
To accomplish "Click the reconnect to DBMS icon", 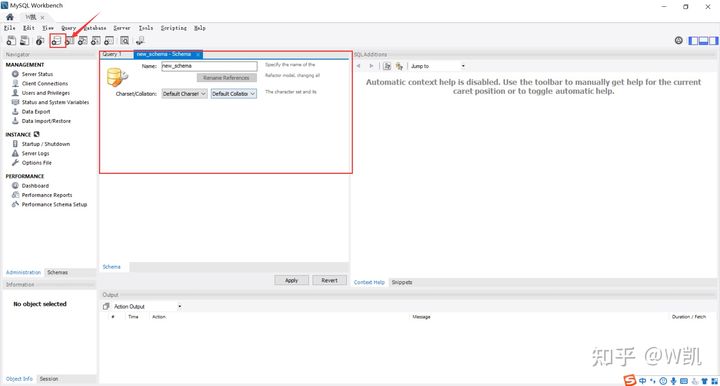I will 140,41.
